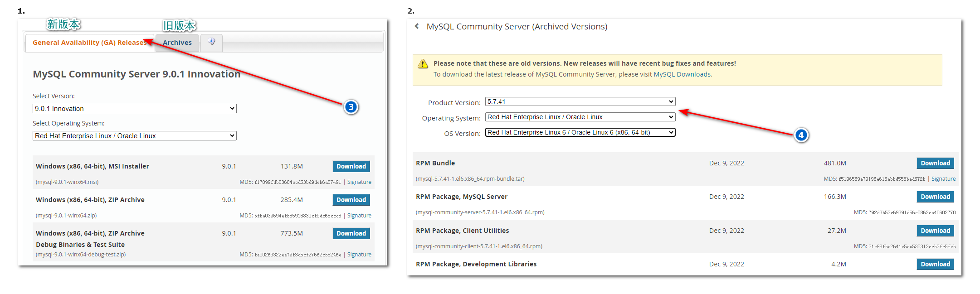The image size is (980, 294).
Task: Download RPM Package, Development Libraries
Action: click(x=936, y=264)
